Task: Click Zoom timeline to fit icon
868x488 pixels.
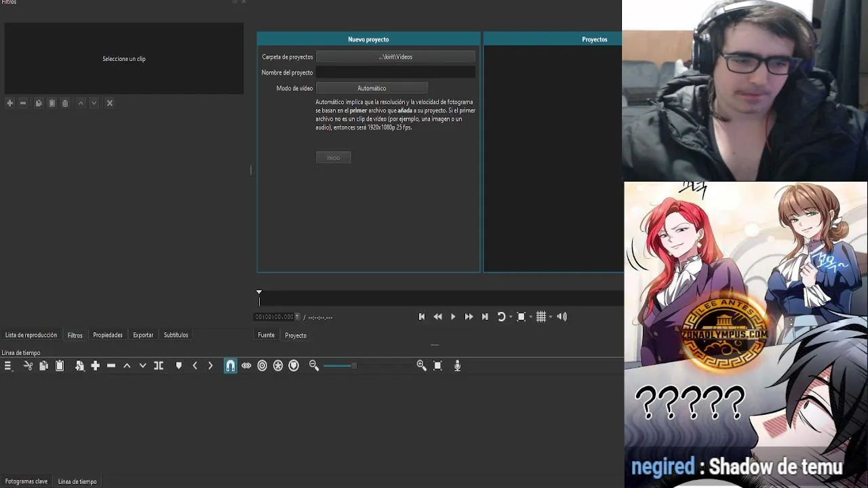Action: point(437,366)
